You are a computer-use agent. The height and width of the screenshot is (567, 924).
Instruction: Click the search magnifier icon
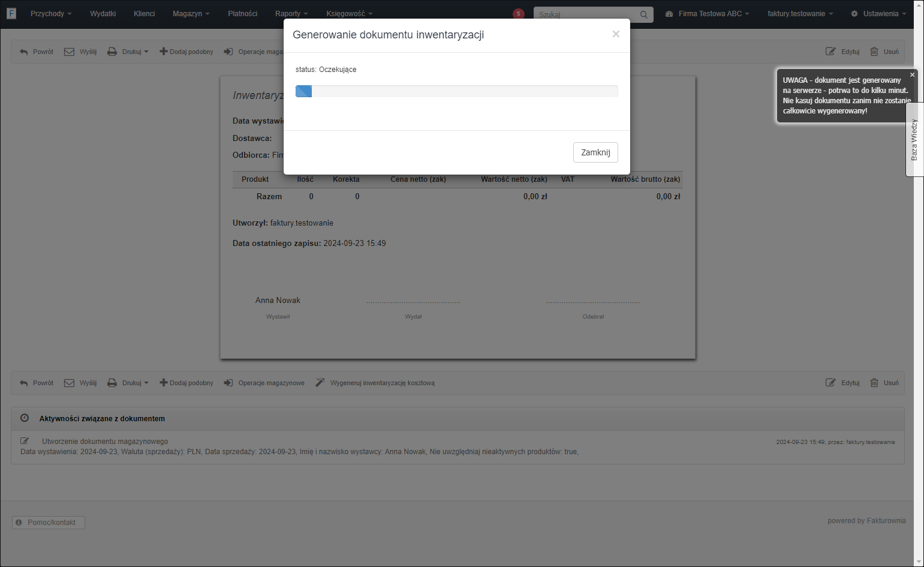click(643, 14)
